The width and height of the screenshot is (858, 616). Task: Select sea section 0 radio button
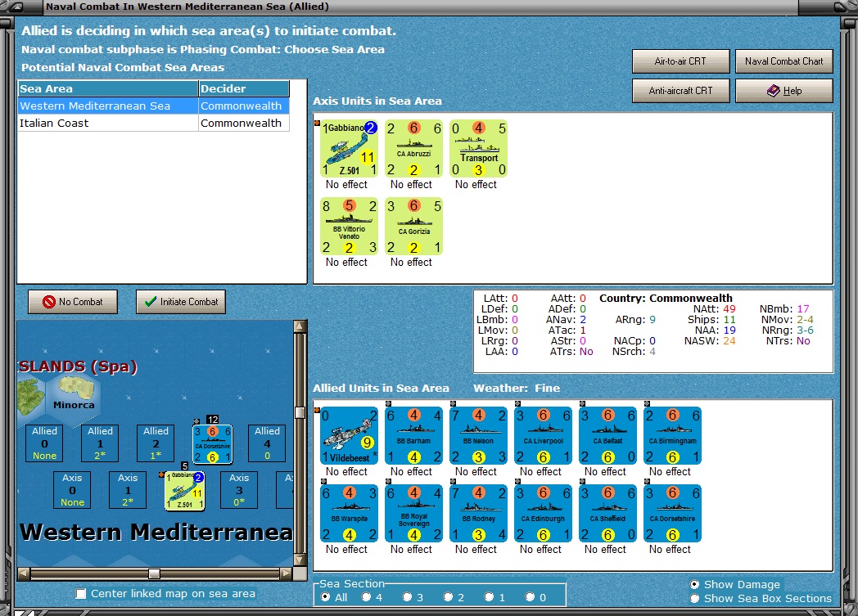(x=530, y=597)
